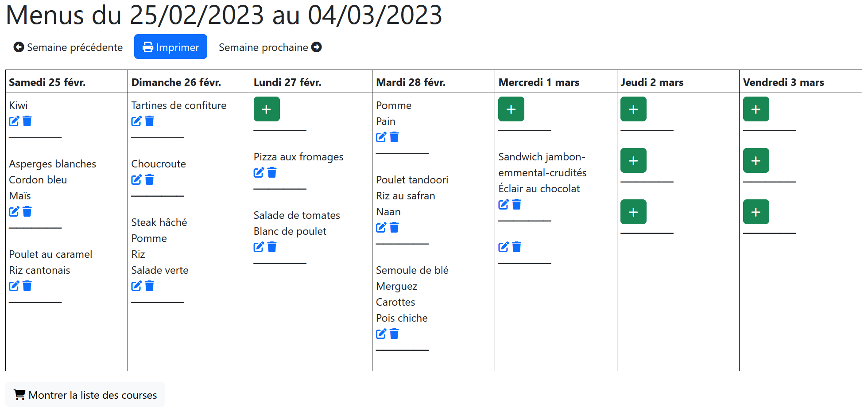Viewport: 868px width, 412px height.
Task: Navigate to Semaine prochaine
Action: click(270, 47)
